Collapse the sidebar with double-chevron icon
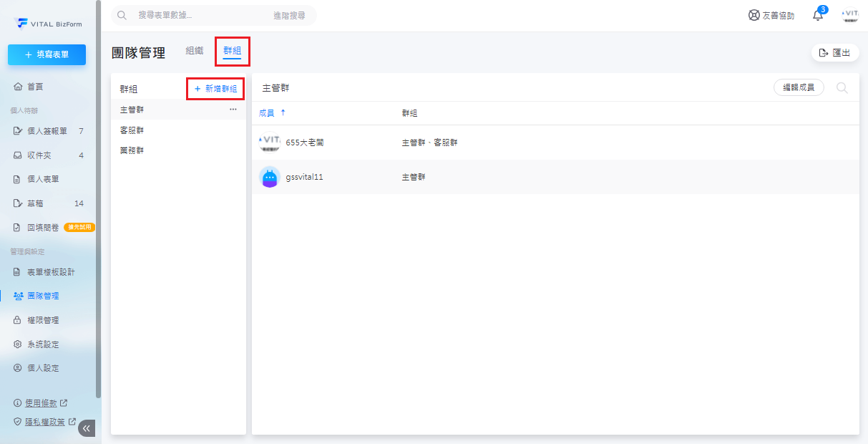 (x=87, y=428)
